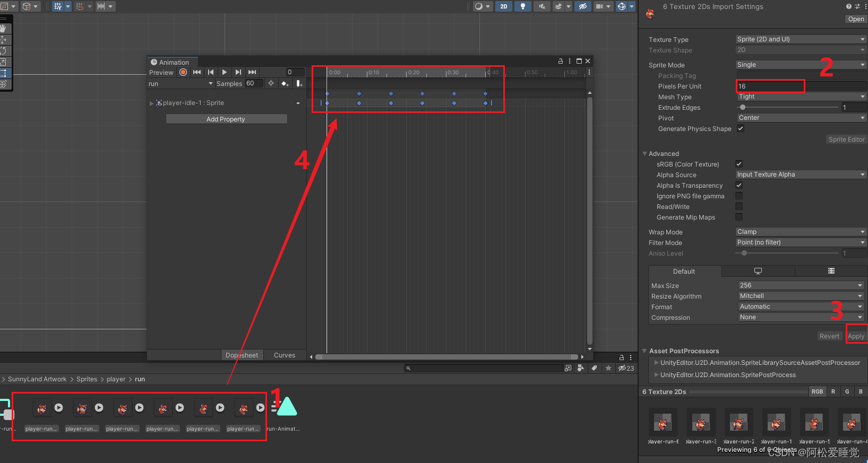868x463 pixels.
Task: Click the Open button in inspector
Action: click(856, 19)
